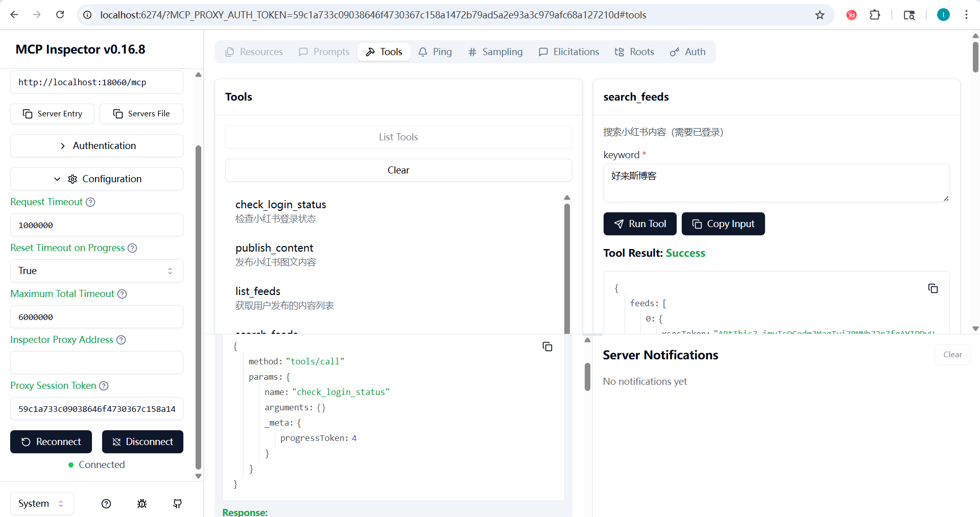The height and width of the screenshot is (517, 980).
Task: Click help icon next to Proxy Session Token
Action: tap(104, 386)
